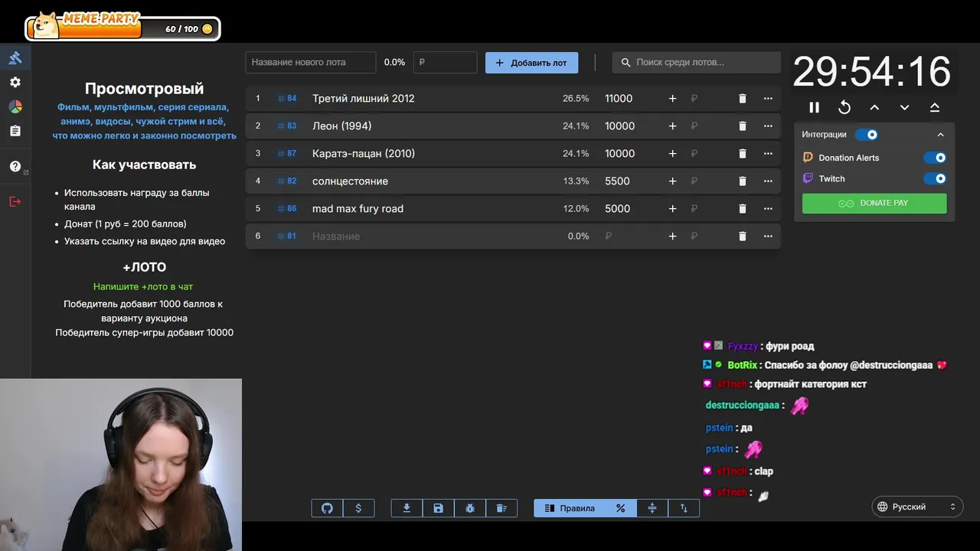The image size is (980, 551).
Task: Collapse the Интеграции panel
Action: pyautogui.click(x=941, y=135)
